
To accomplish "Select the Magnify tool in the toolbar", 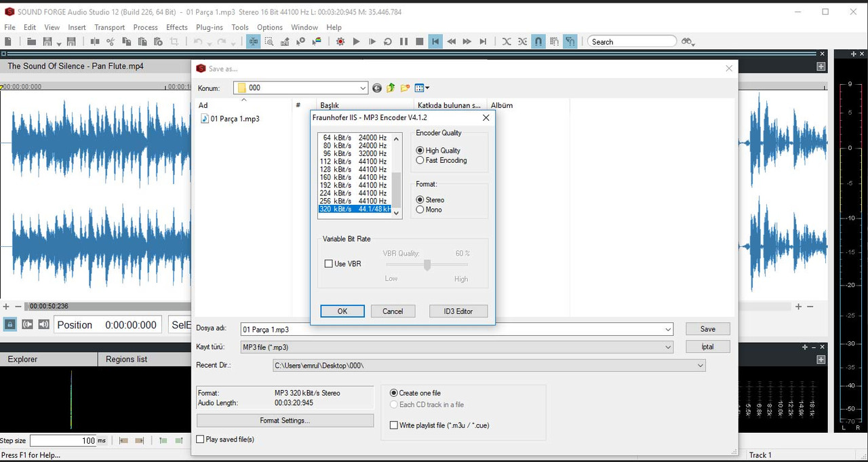I will tap(269, 41).
